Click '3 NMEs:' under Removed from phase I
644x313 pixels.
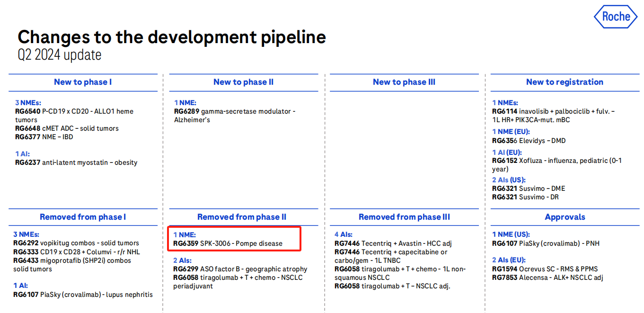[26, 234]
